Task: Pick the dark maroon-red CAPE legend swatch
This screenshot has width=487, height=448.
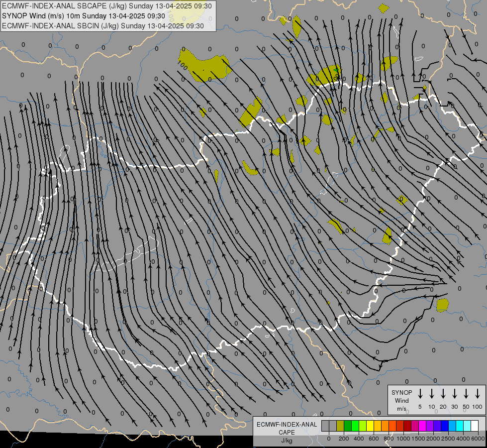Action: [407, 426]
